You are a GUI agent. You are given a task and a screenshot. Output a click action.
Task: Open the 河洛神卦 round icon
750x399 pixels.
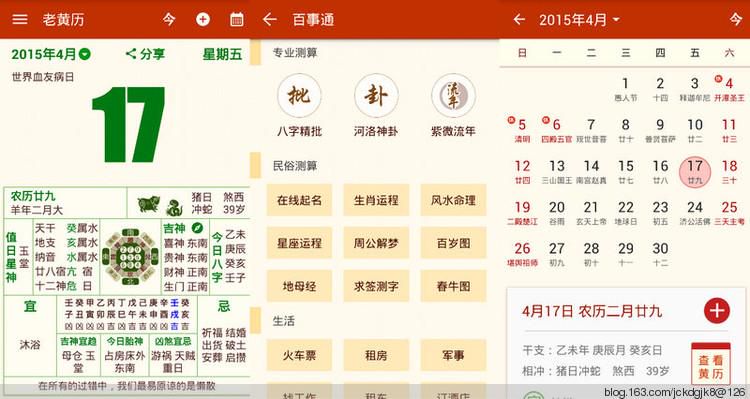coord(376,95)
